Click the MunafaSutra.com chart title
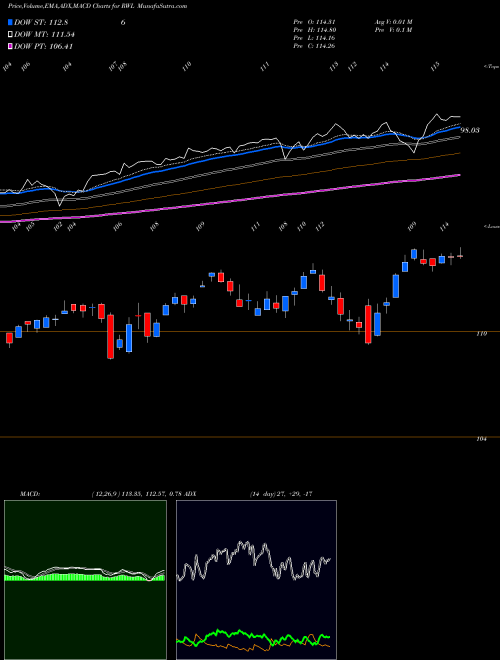Screen dimensions: 500x660 coord(98,6)
